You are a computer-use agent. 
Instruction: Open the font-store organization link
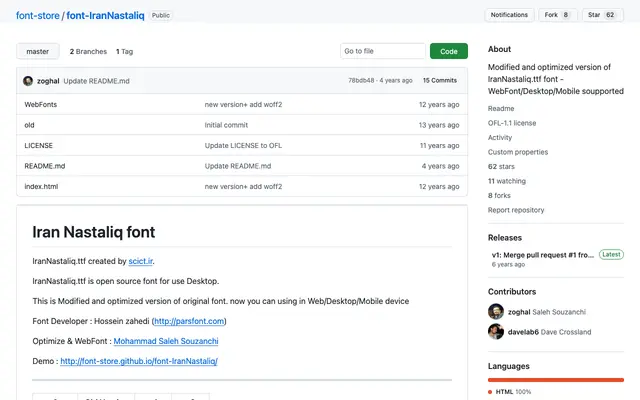pyautogui.click(x=38, y=16)
